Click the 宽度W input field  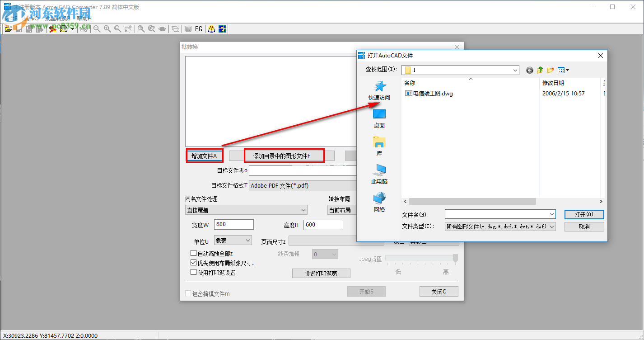click(x=234, y=225)
